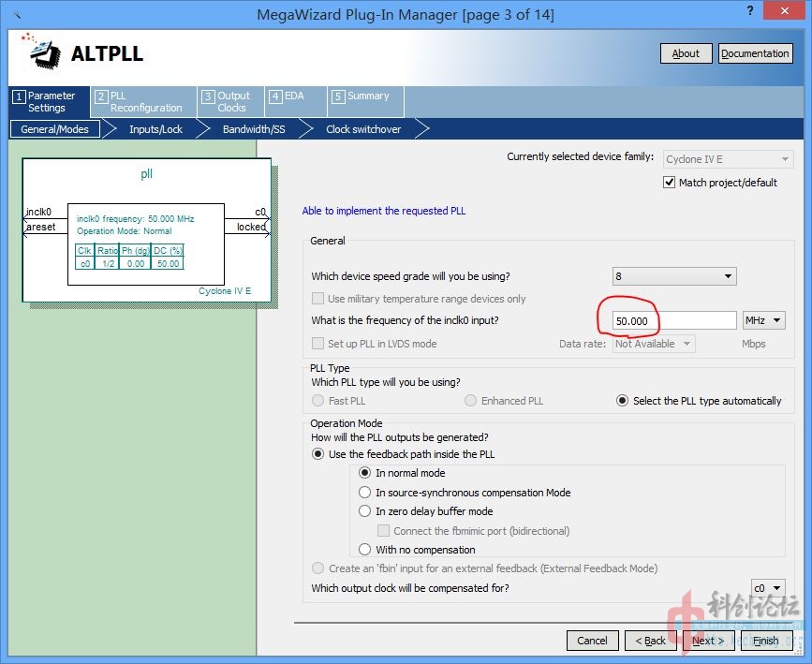This screenshot has height=664, width=812.
Task: Go to the Inputs/Lock sub-page
Action: pyautogui.click(x=155, y=129)
